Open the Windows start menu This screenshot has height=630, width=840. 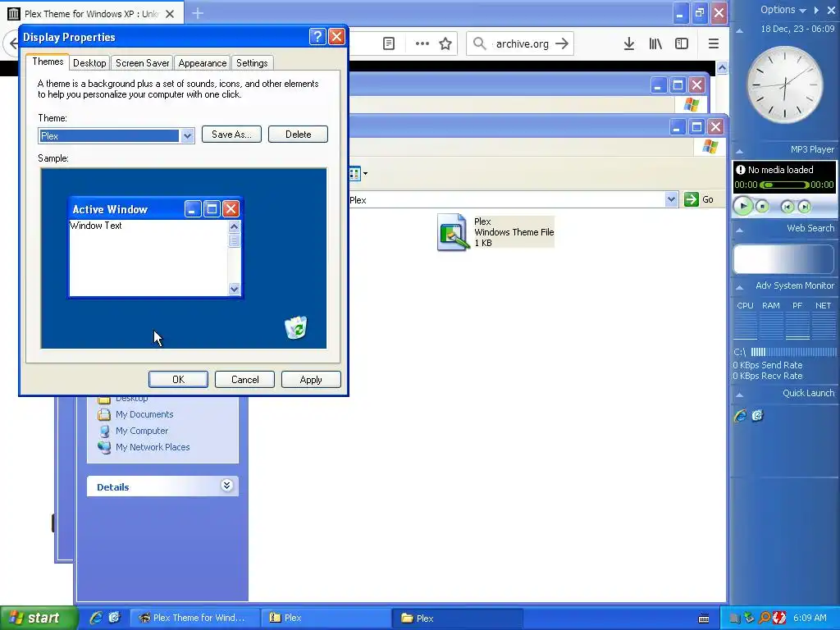pos(38,618)
